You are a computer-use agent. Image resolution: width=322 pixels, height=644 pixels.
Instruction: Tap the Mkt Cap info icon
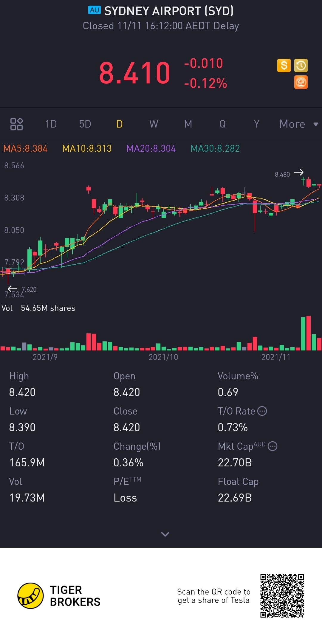coord(273,446)
